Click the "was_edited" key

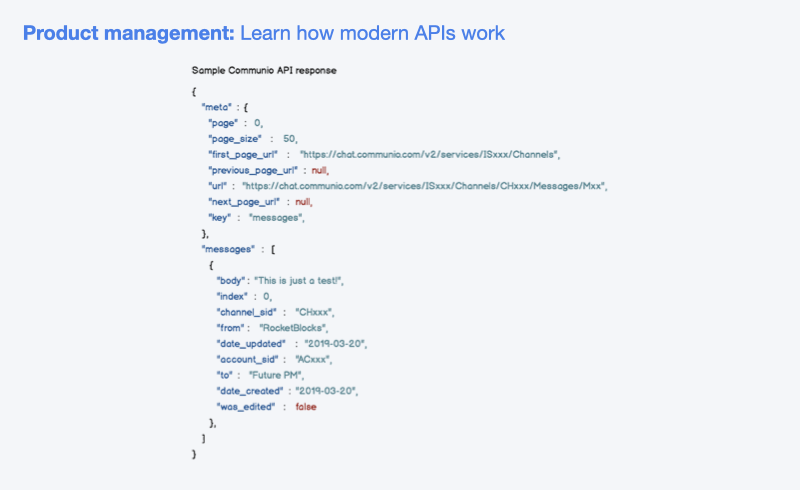pos(246,407)
